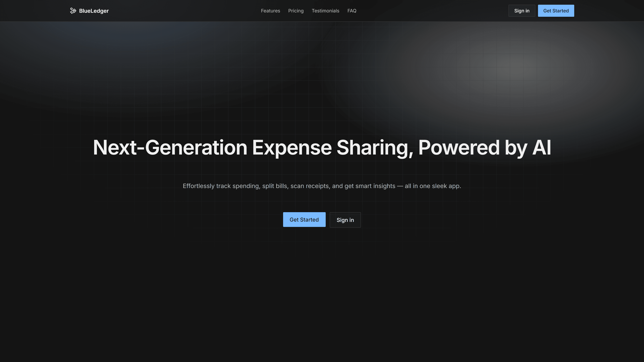Jump to Testimonials from the navbar
Screen dimensions: 644x362
coord(325,11)
